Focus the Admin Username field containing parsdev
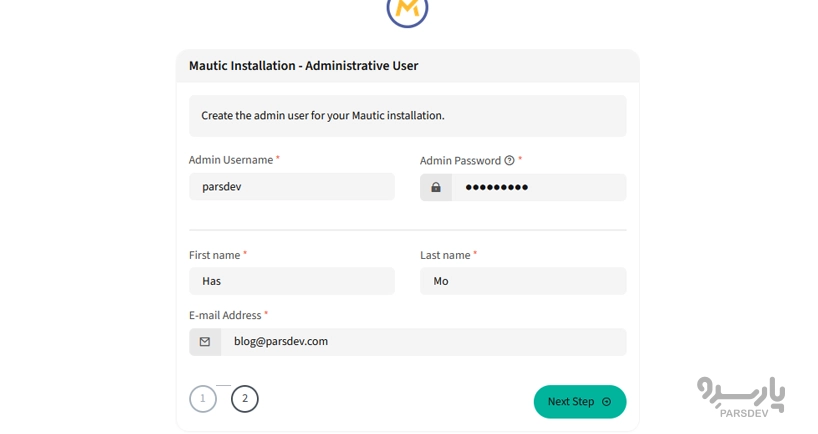This screenshot has height=434, width=818. pos(292,187)
